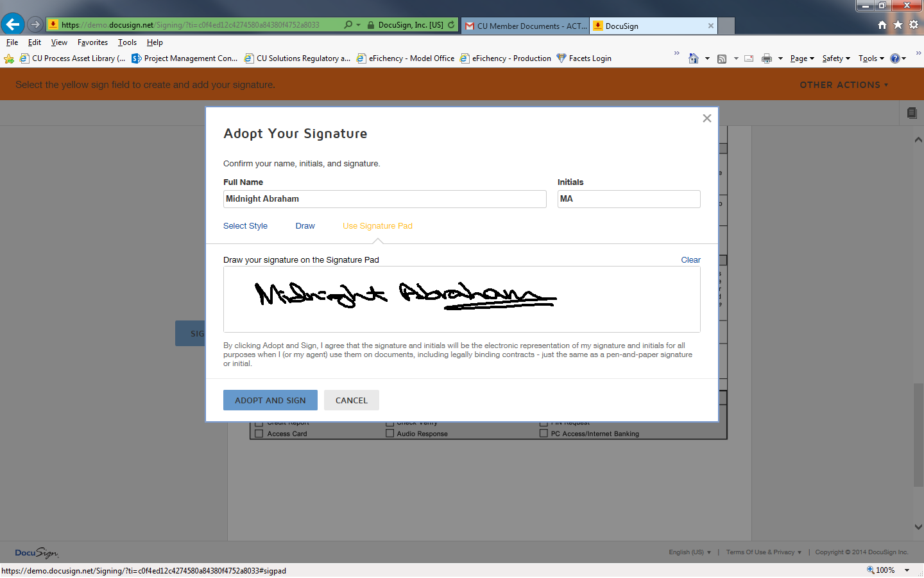Click the CANCEL button

pos(352,400)
